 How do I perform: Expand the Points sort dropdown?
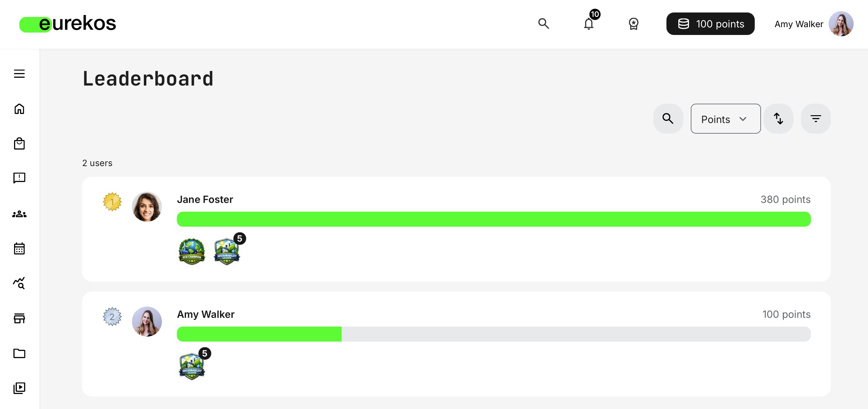point(725,119)
